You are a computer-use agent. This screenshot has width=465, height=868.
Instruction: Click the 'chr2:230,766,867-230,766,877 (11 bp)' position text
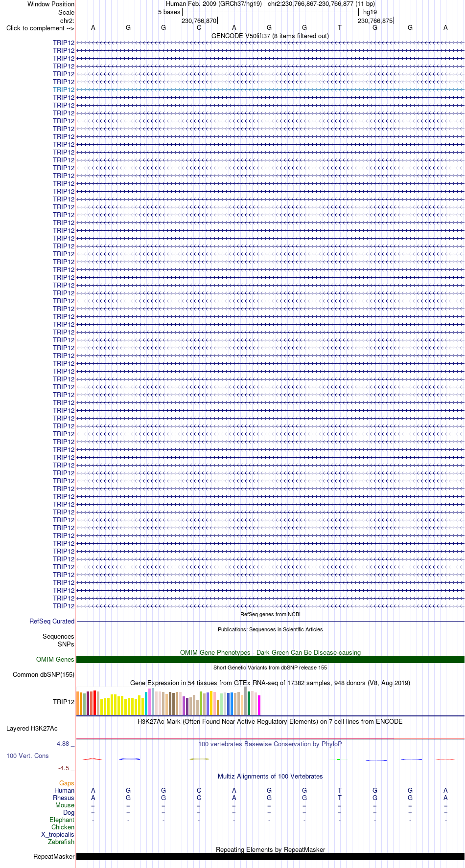coord(322,4)
